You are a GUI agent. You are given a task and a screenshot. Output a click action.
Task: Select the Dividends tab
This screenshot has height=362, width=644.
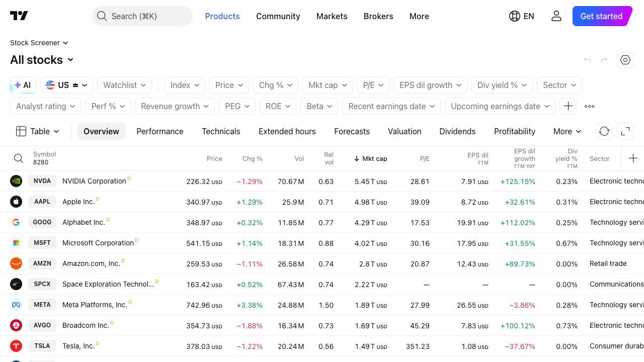coord(457,131)
